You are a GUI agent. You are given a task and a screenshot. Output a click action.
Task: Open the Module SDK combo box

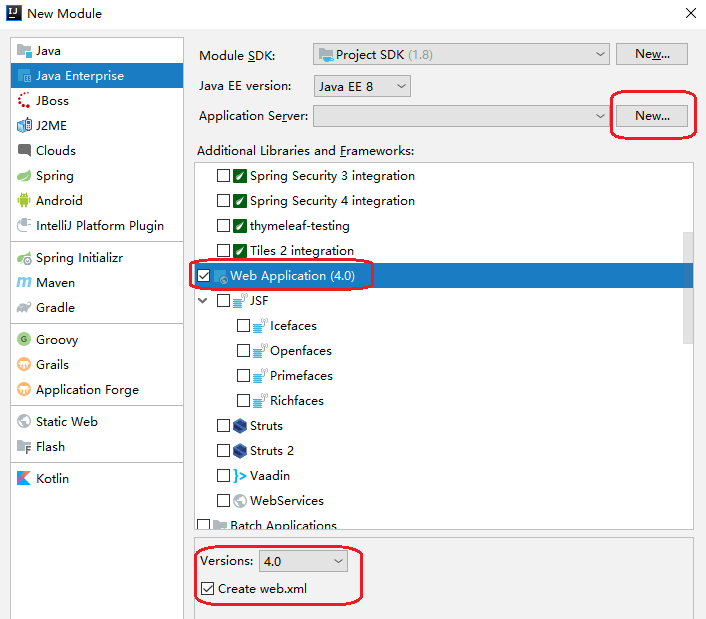tap(461, 54)
